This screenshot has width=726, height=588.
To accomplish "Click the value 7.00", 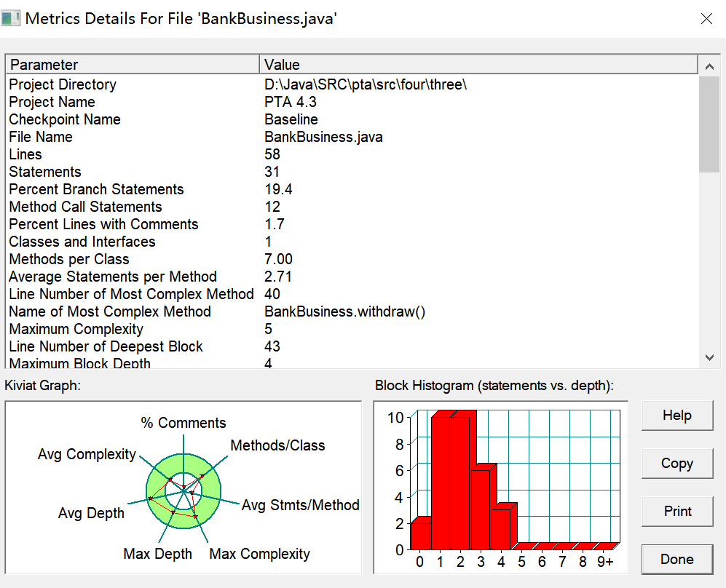I will click(278, 260).
